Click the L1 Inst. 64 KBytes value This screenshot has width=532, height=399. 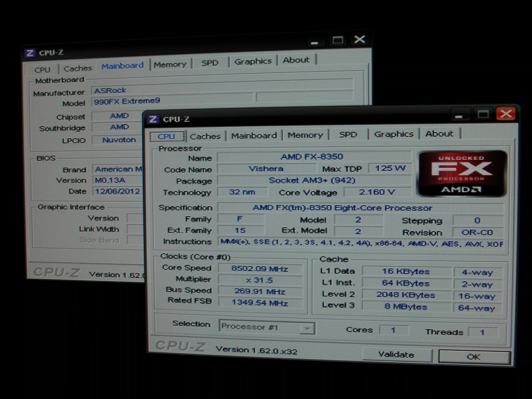click(x=406, y=284)
